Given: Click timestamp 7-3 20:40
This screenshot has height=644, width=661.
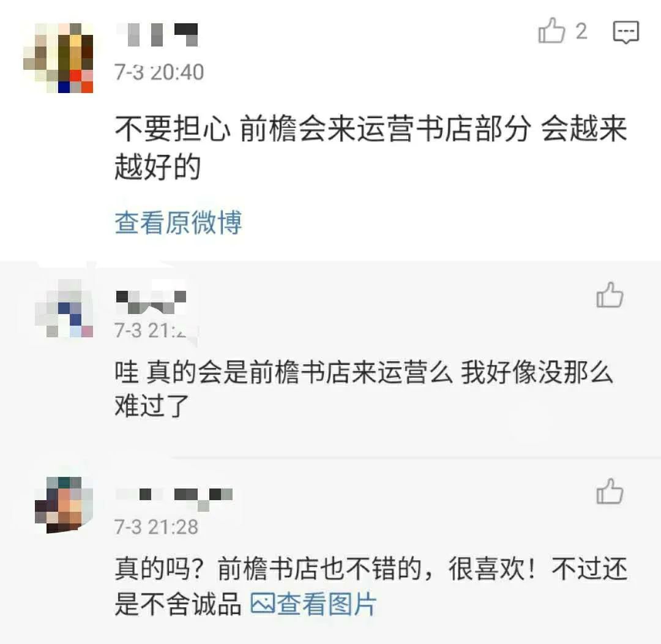Looking at the screenshot, I should (159, 72).
